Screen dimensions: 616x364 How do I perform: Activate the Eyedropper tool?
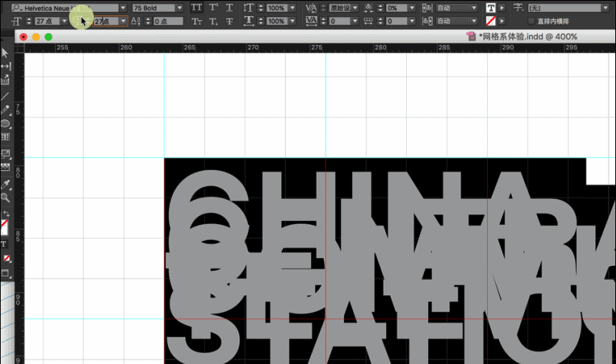pos(5,183)
